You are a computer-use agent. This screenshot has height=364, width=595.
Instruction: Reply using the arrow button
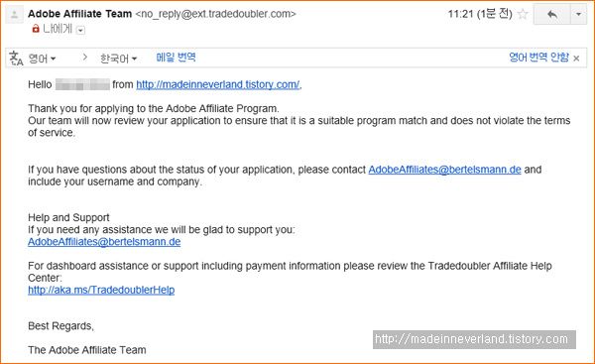click(552, 15)
